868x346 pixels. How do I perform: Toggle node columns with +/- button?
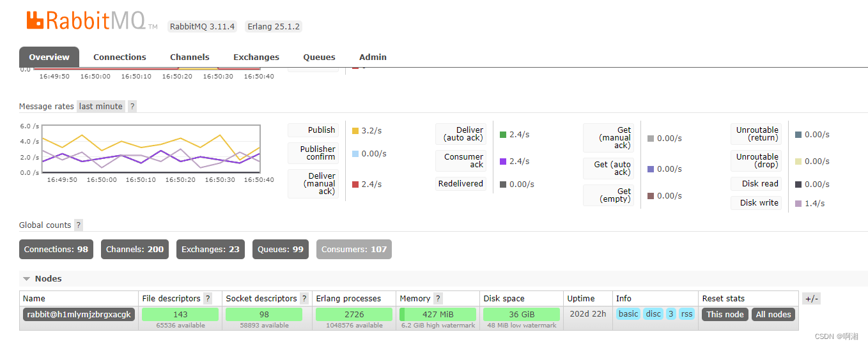[x=812, y=299]
